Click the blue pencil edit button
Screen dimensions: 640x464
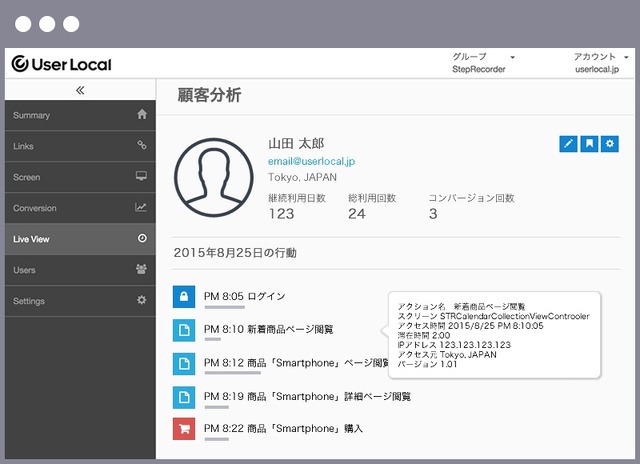click(568, 144)
